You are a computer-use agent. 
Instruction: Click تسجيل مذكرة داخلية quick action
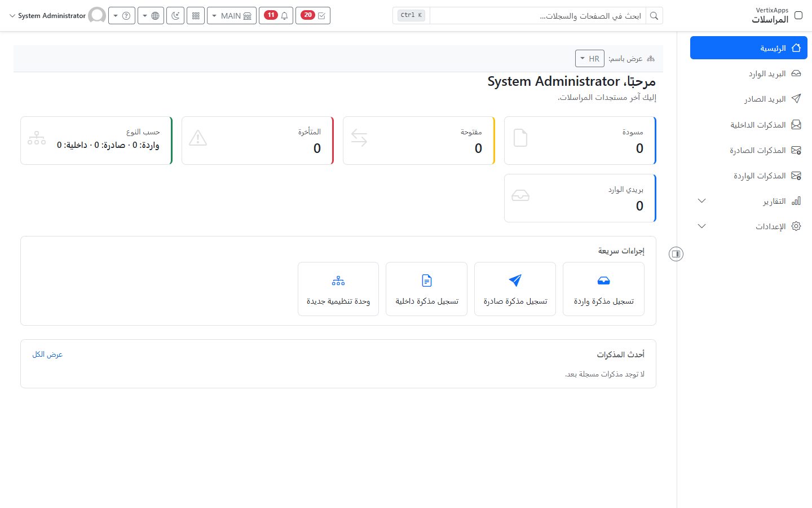(x=427, y=289)
